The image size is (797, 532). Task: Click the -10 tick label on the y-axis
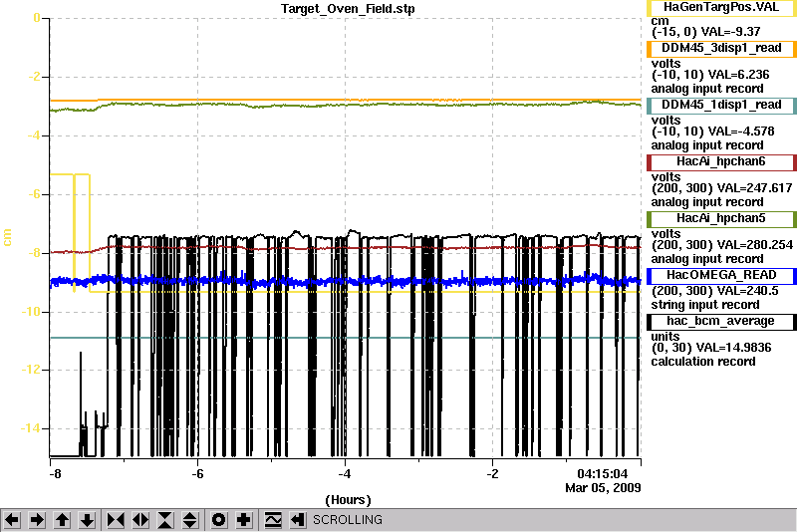tap(31, 312)
